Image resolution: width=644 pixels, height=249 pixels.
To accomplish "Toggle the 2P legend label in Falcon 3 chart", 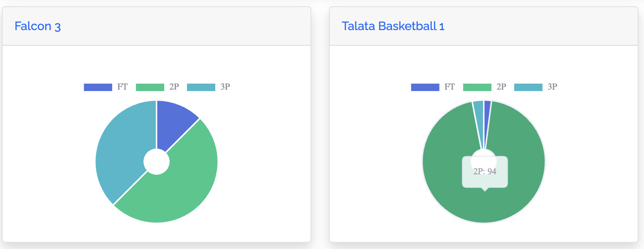I will coord(174,87).
